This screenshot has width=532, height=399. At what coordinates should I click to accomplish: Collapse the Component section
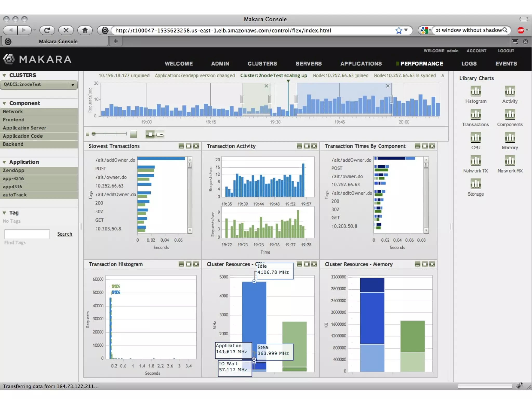click(x=4, y=103)
